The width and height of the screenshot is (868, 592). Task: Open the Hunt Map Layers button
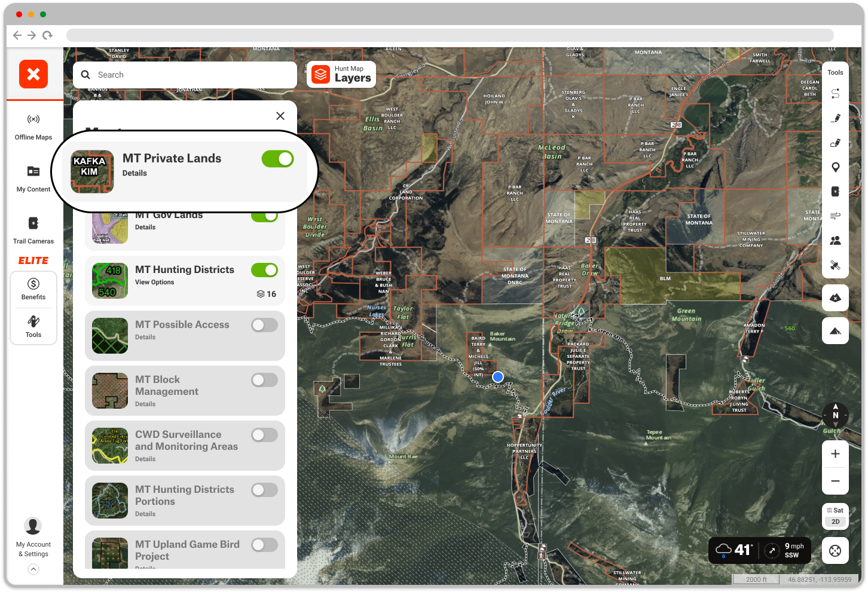pyautogui.click(x=341, y=74)
